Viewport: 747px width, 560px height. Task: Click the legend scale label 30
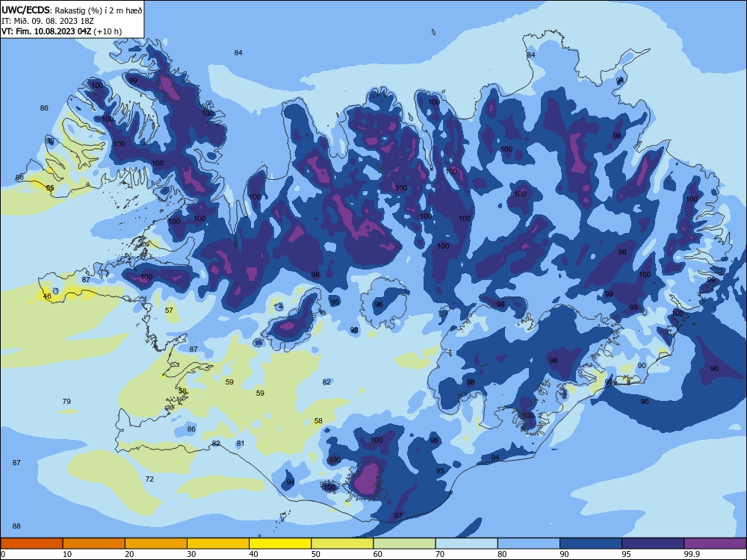[x=191, y=554]
